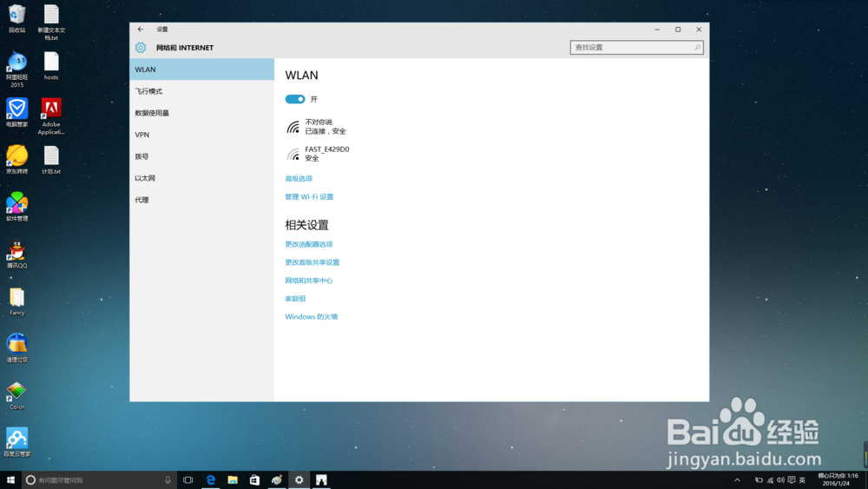
Task: Open the 飞行模式 sidebar section
Action: coord(202,91)
